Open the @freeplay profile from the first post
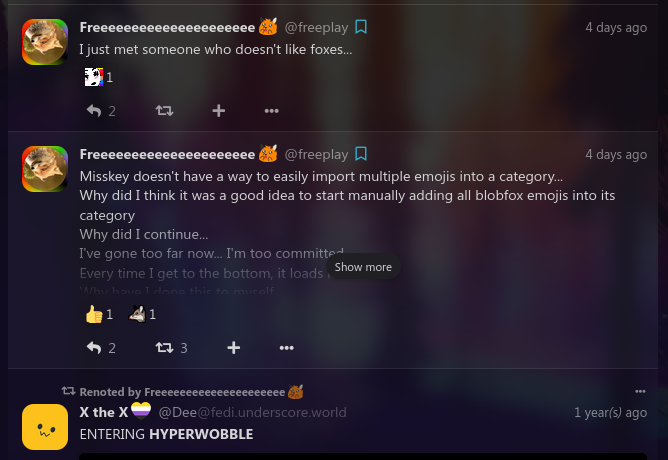This screenshot has width=668, height=460. click(316, 27)
